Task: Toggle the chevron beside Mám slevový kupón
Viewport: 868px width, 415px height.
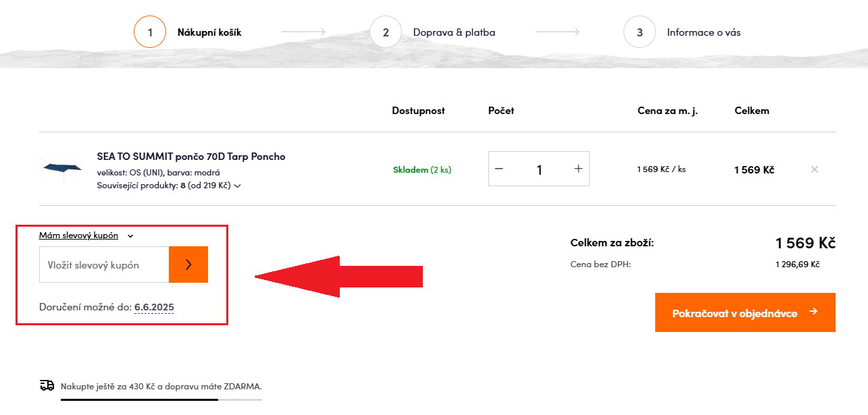Action: click(x=130, y=236)
